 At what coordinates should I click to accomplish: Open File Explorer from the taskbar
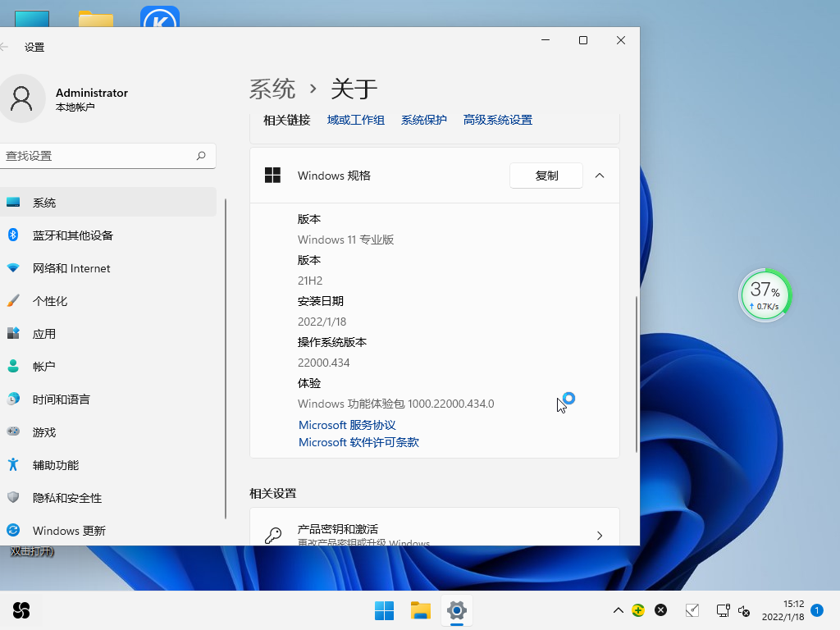[x=421, y=610]
